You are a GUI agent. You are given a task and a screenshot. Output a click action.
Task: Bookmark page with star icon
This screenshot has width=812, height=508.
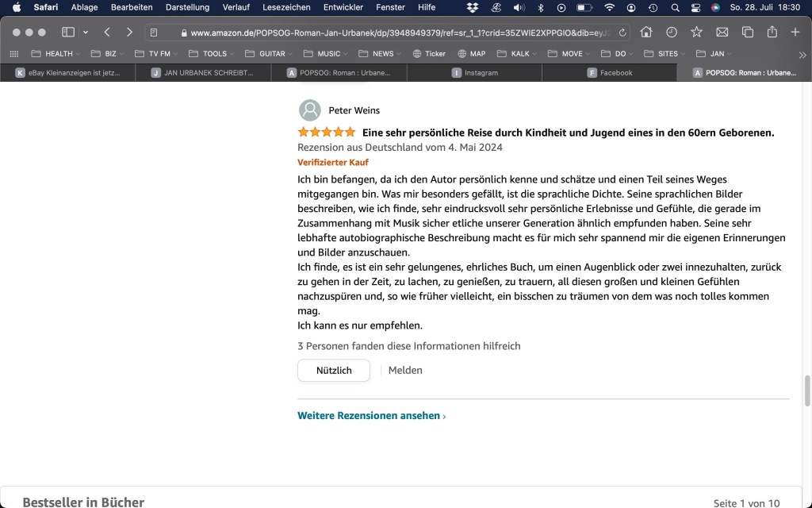tap(696, 33)
